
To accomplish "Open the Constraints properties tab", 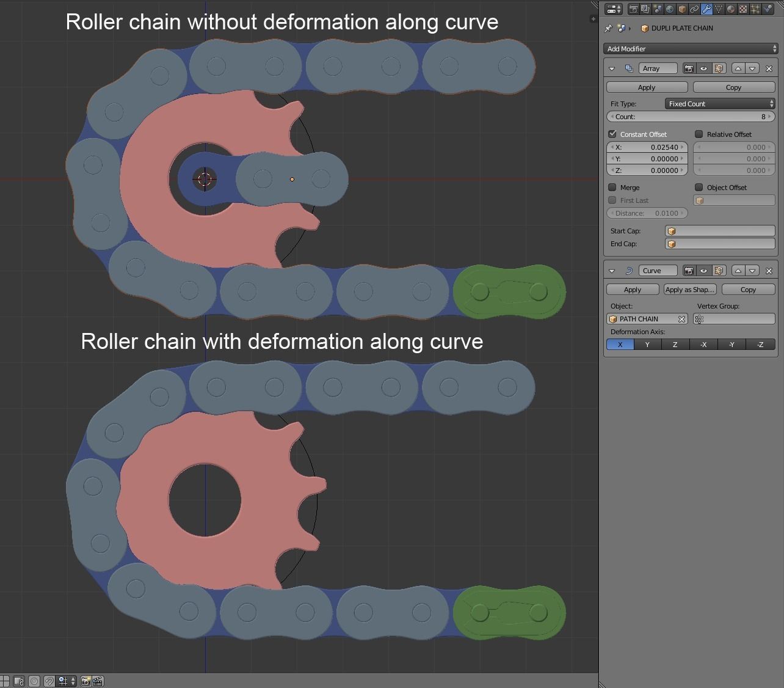I will 694,9.
